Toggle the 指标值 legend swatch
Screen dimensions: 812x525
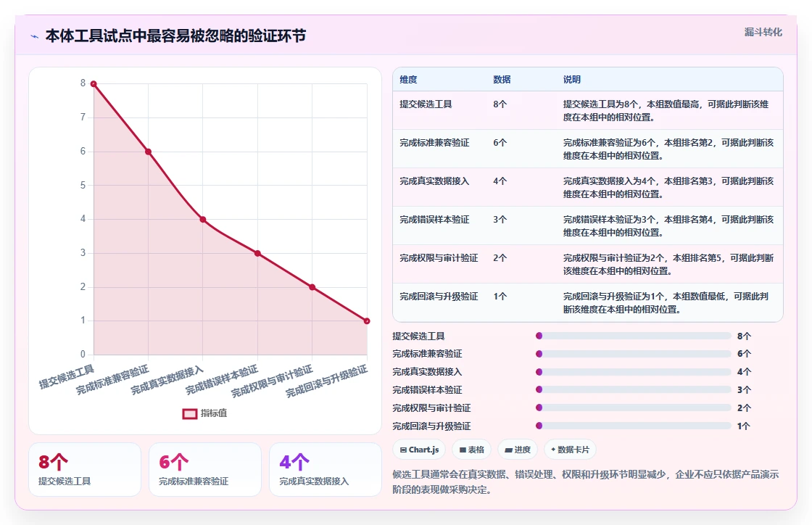click(x=189, y=413)
